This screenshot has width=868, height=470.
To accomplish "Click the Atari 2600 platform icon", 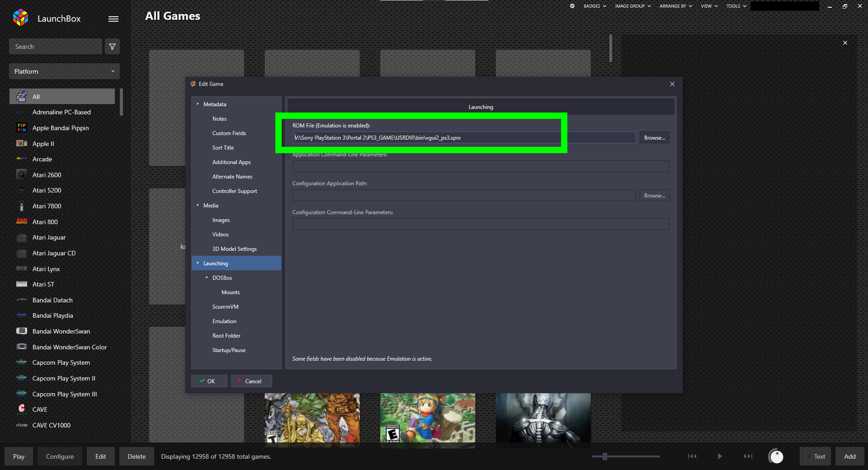I will 21,174.
